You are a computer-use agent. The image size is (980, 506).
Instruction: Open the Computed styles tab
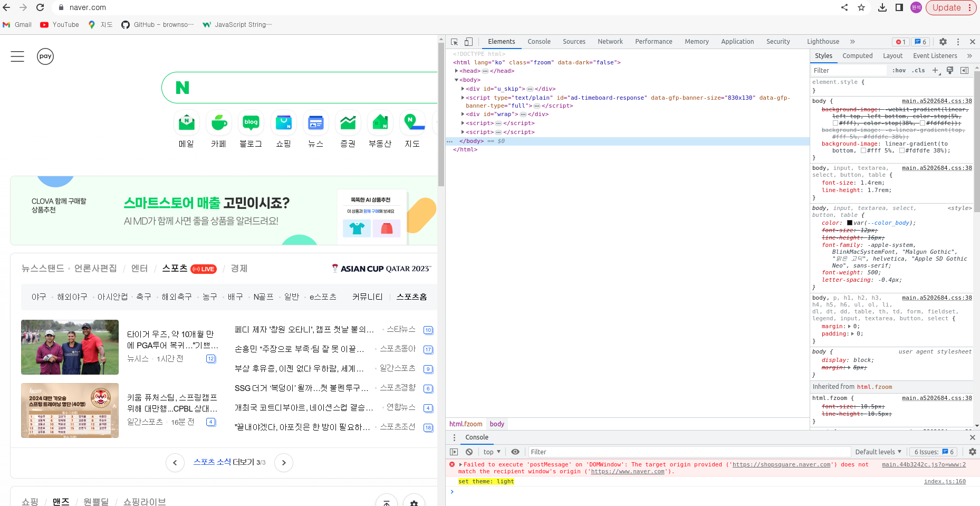[858, 56]
